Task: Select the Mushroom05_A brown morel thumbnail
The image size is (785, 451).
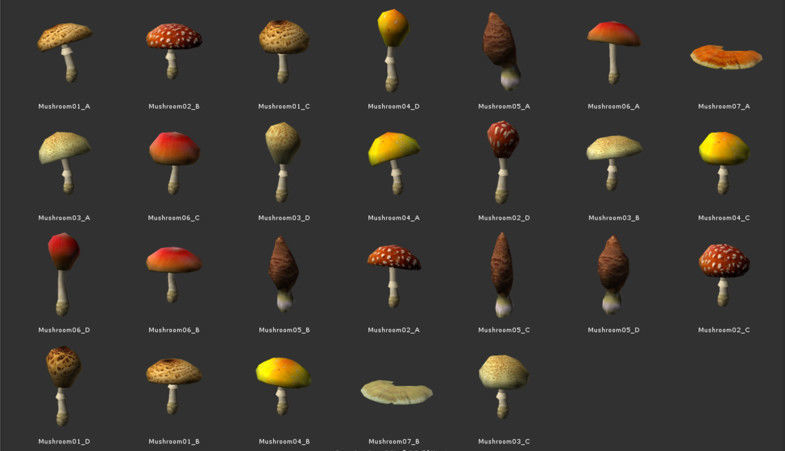Action: (502, 51)
